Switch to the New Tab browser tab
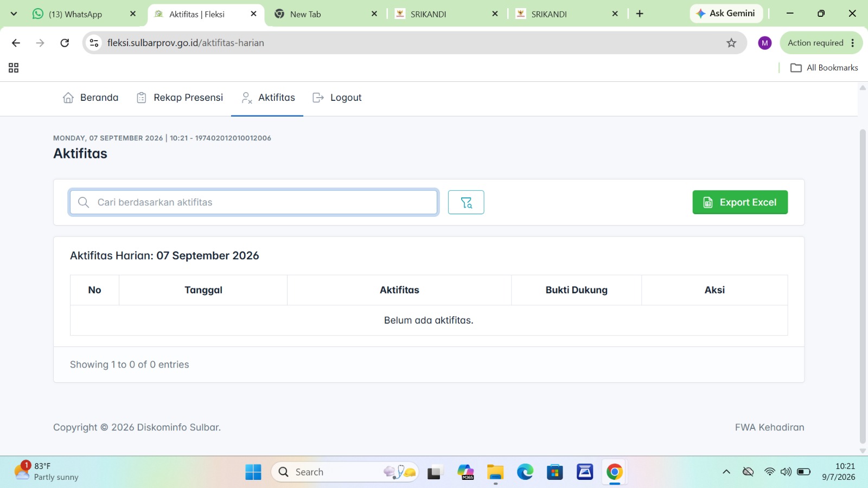The width and height of the screenshot is (868, 488). 325,14
